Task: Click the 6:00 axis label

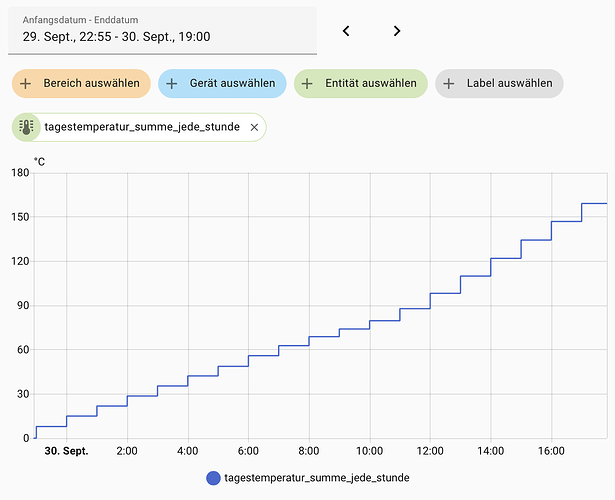Action: pos(248,451)
